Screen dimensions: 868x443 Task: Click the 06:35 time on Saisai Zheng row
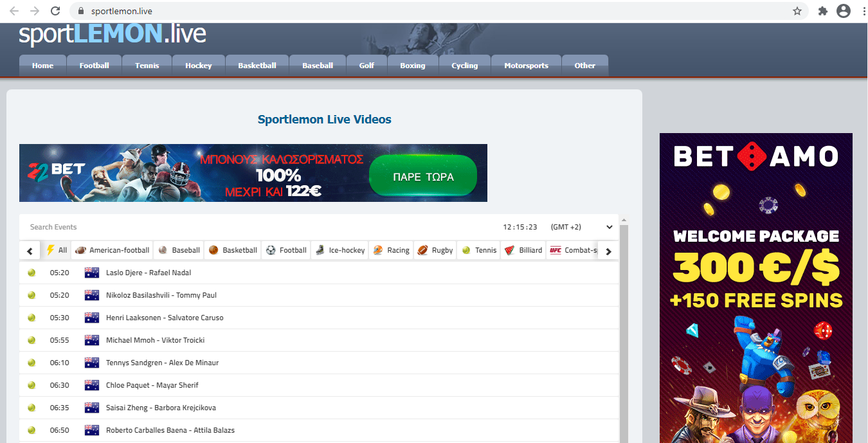59,408
